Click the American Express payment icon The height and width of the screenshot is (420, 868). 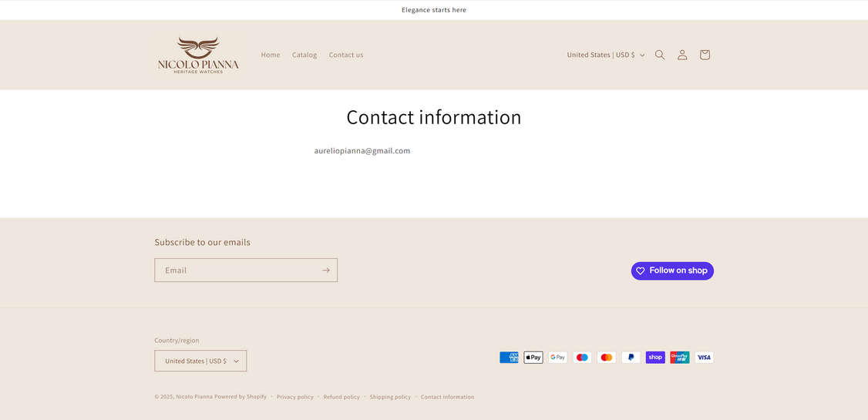click(x=509, y=358)
